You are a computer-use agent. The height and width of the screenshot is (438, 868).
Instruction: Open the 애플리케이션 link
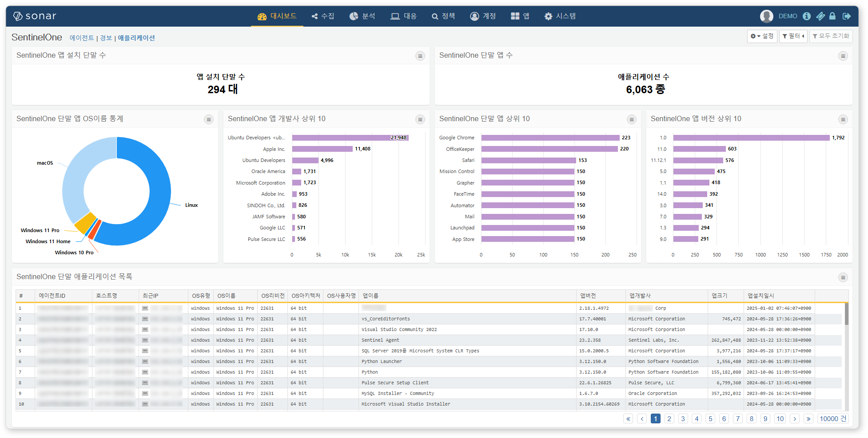[x=136, y=38]
